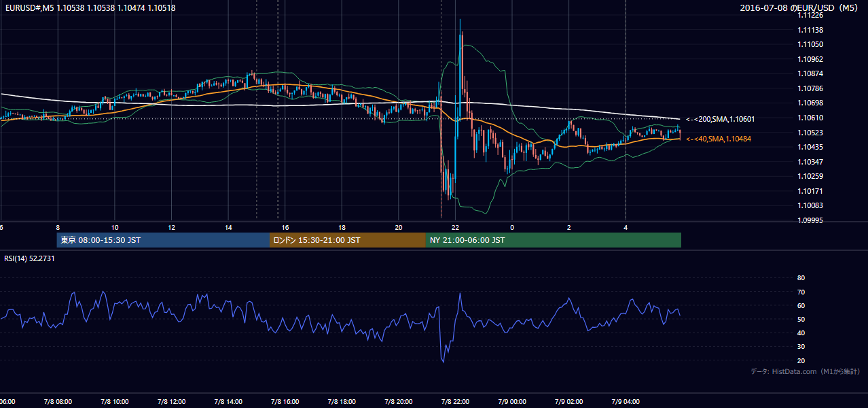
Task: Click hour label 0 under price chart
Action: (512, 228)
